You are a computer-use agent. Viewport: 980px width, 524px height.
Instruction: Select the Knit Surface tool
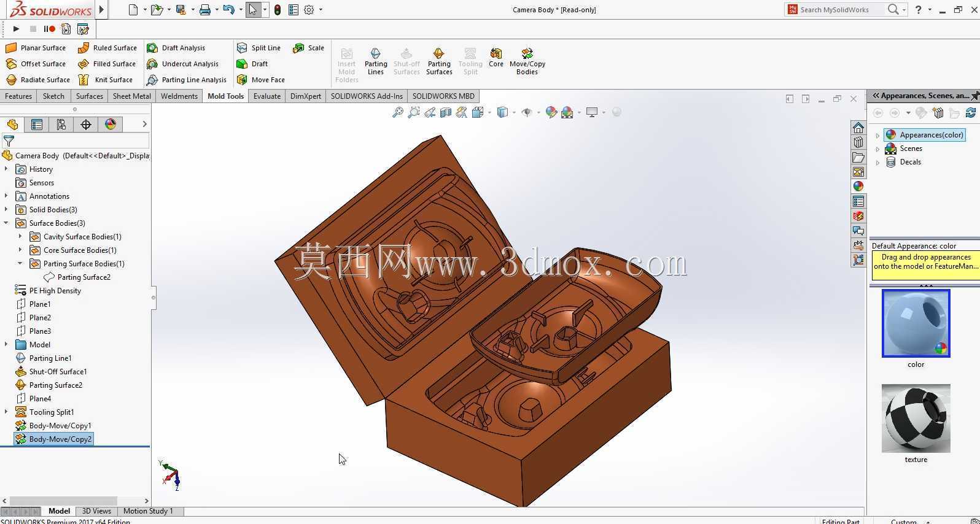coord(106,80)
